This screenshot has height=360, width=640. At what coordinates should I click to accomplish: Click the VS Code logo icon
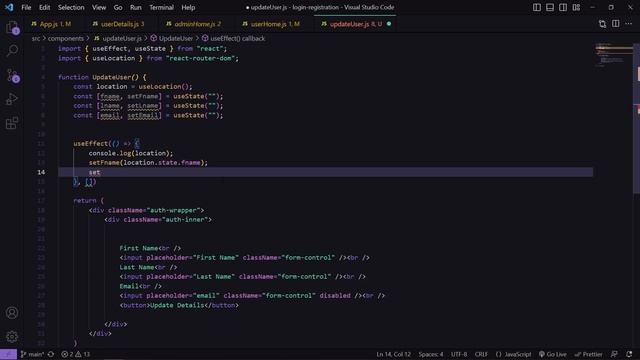point(9,7)
